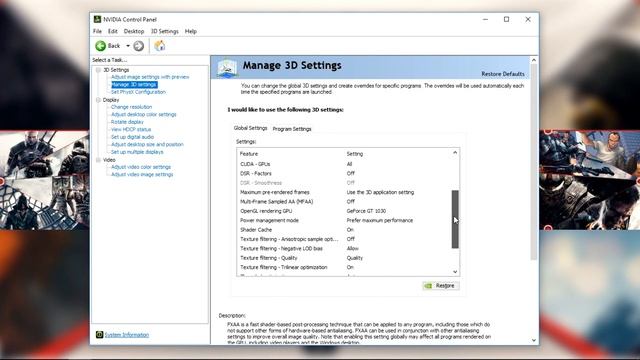The image size is (640, 360).
Task: Open View HDCP status task
Action: point(131,129)
